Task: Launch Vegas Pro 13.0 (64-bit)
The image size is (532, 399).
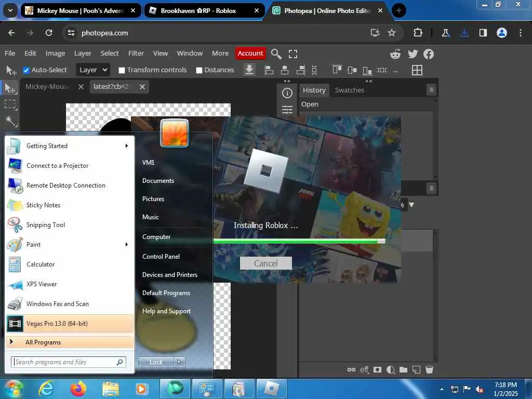Action: [x=70, y=323]
